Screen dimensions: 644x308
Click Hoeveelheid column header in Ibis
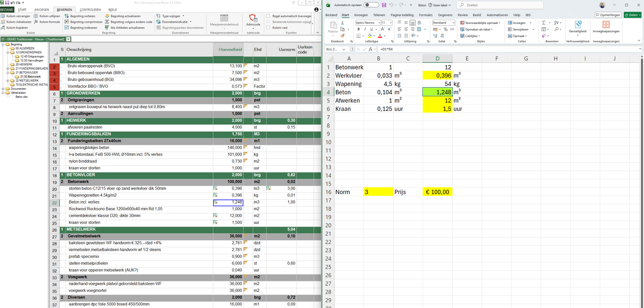pos(228,50)
